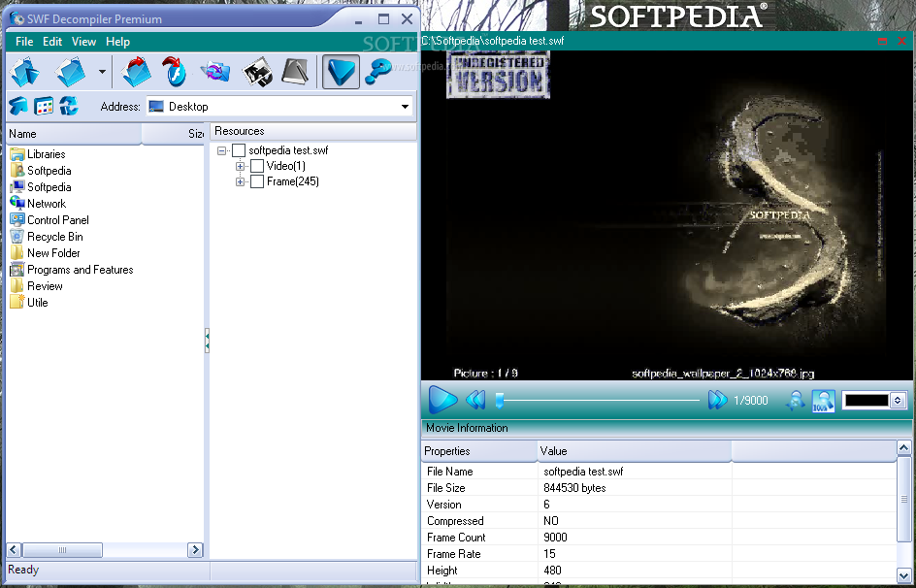Click the black-and-white picture toolbar icon
This screenshot has width=916, height=588.
tap(258, 72)
